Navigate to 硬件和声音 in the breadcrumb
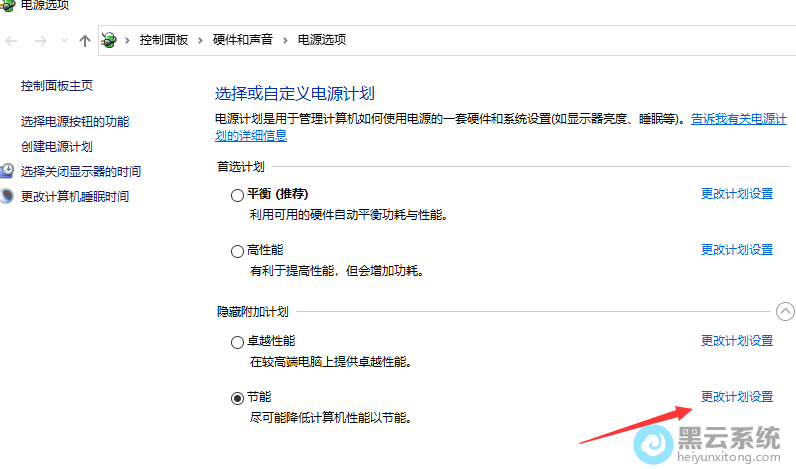Image resolution: width=796 pixels, height=469 pixels. 243,40
